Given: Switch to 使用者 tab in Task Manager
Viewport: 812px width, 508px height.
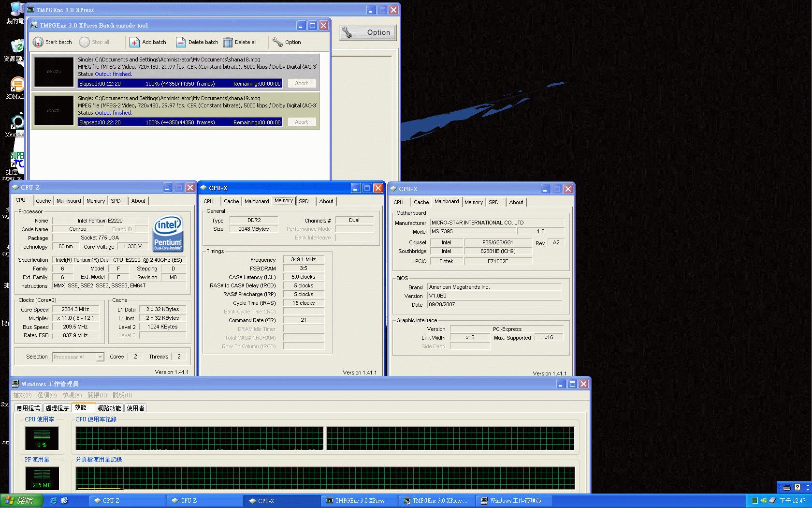Looking at the screenshot, I should pos(135,408).
